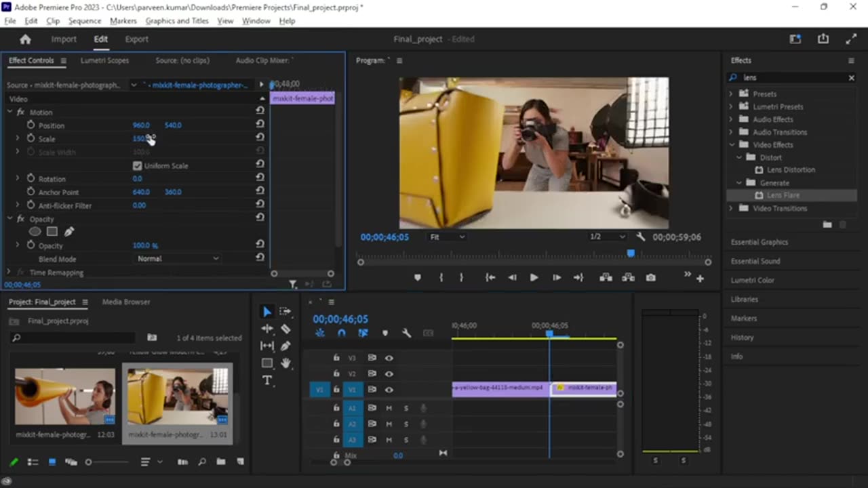Create 4-point polygon opacity mask

pyautogui.click(x=52, y=232)
